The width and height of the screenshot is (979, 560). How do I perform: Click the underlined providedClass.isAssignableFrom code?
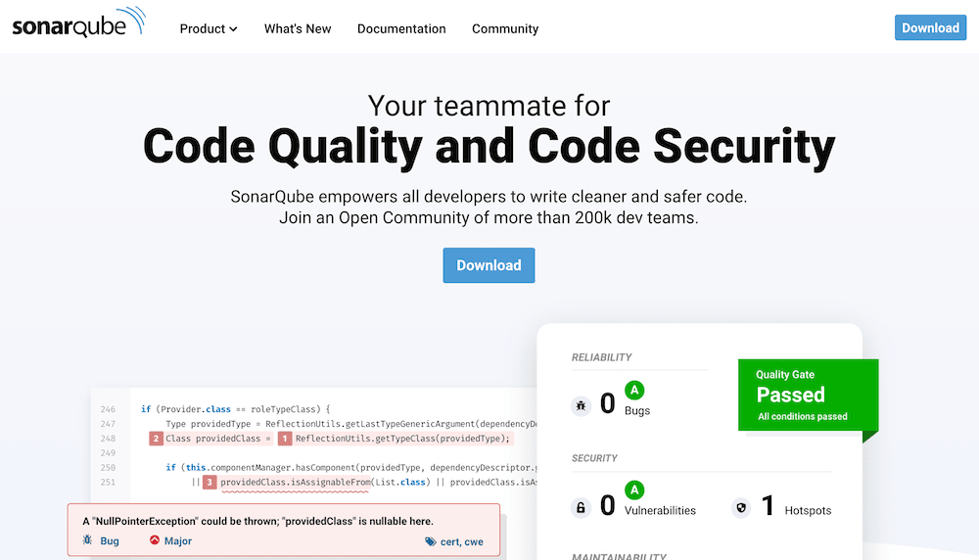(x=296, y=483)
